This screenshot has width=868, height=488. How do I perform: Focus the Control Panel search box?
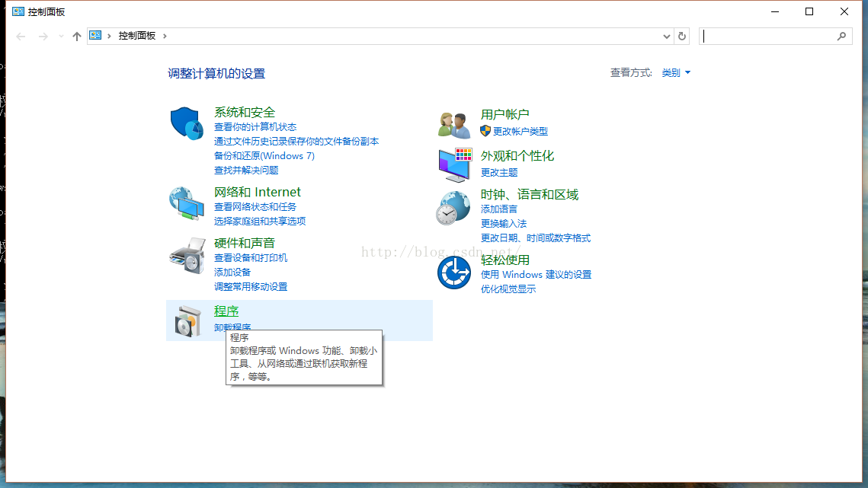point(775,36)
